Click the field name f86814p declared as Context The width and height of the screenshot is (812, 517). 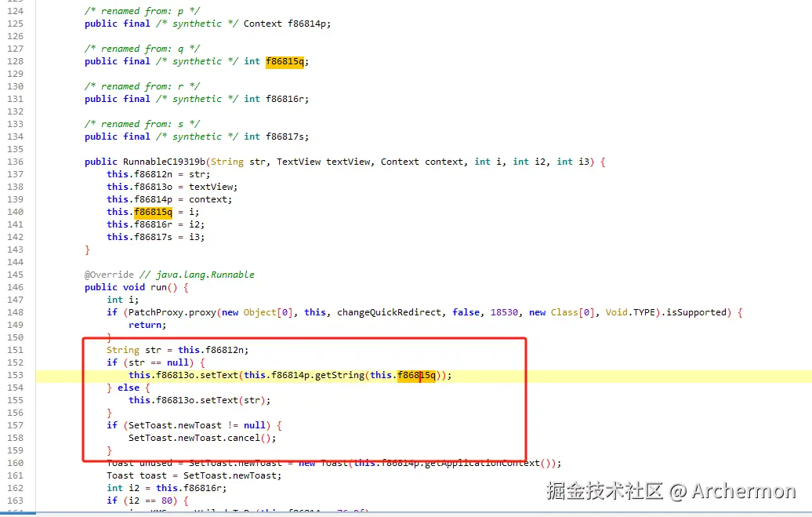click(307, 24)
